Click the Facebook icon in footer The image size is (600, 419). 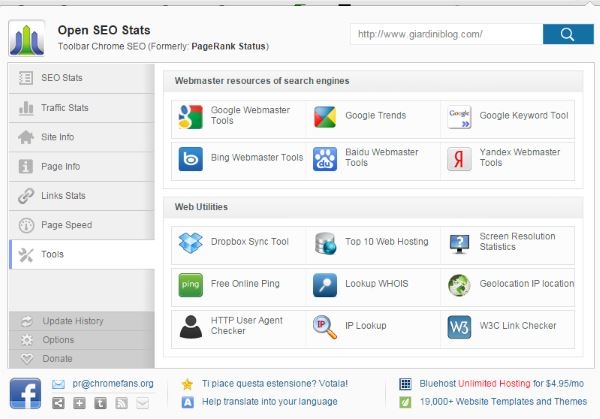pyautogui.click(x=25, y=393)
